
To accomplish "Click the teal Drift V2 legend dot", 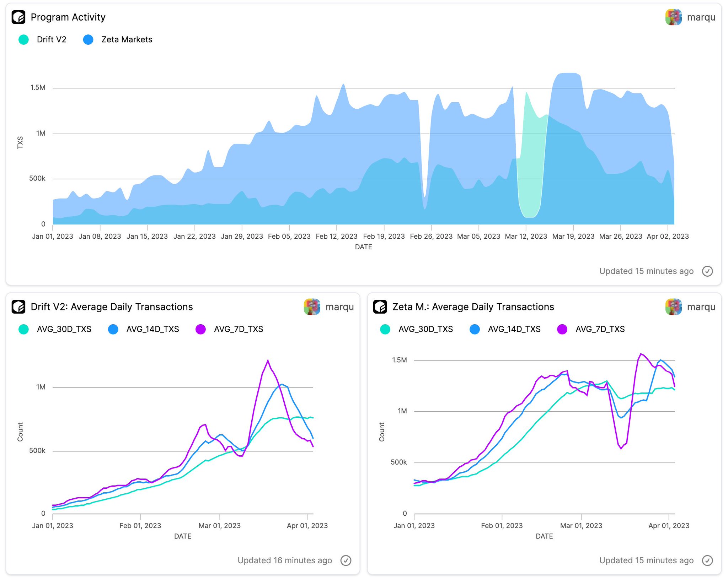I will pos(23,39).
